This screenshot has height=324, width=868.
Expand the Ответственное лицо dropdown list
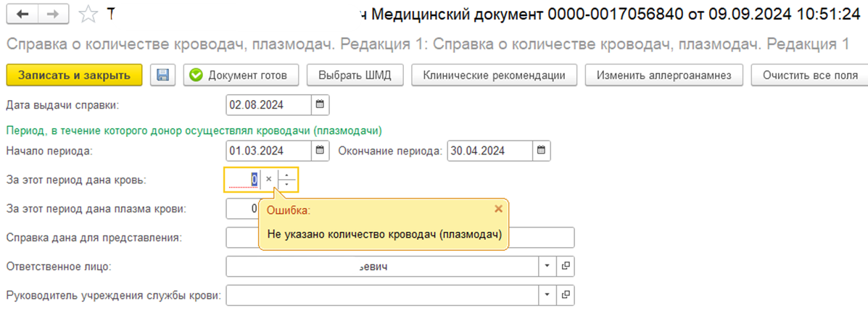[547, 266]
